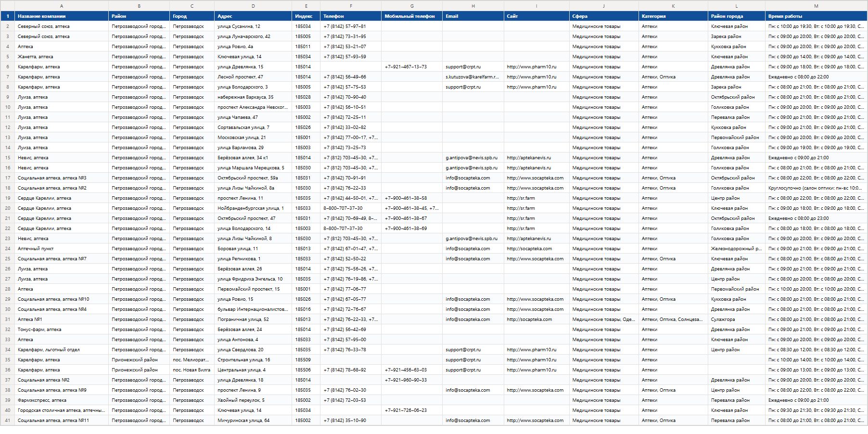Image resolution: width=868 pixels, height=434 pixels.
Task: Click address 'Первомайский проспект, 15'
Action: [253, 289]
